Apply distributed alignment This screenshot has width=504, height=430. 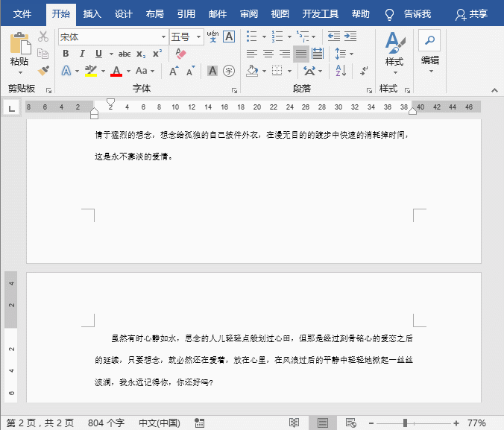tap(318, 54)
